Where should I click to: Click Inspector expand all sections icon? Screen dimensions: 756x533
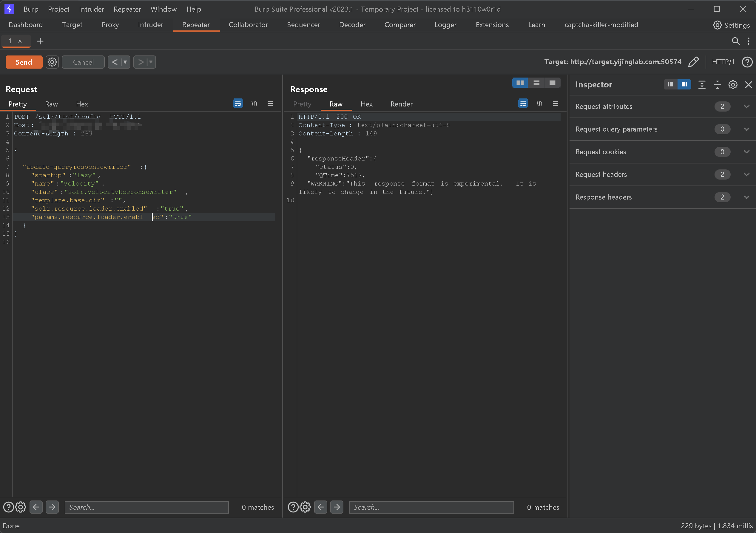coord(702,85)
